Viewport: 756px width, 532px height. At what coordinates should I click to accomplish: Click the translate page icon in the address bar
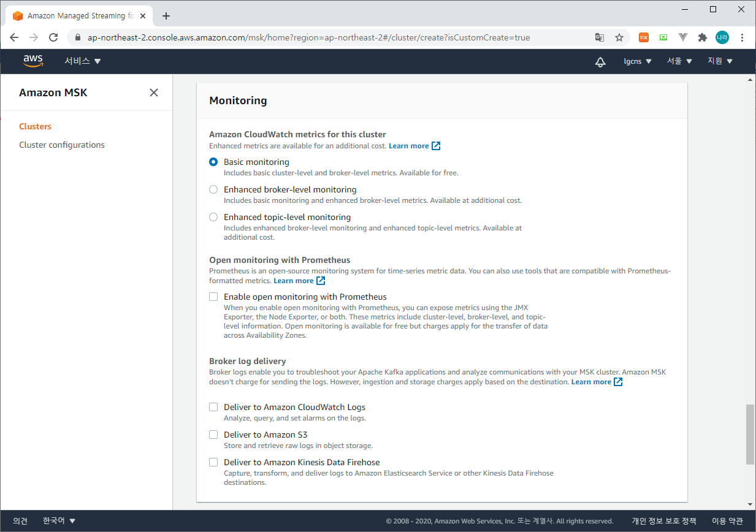point(600,37)
